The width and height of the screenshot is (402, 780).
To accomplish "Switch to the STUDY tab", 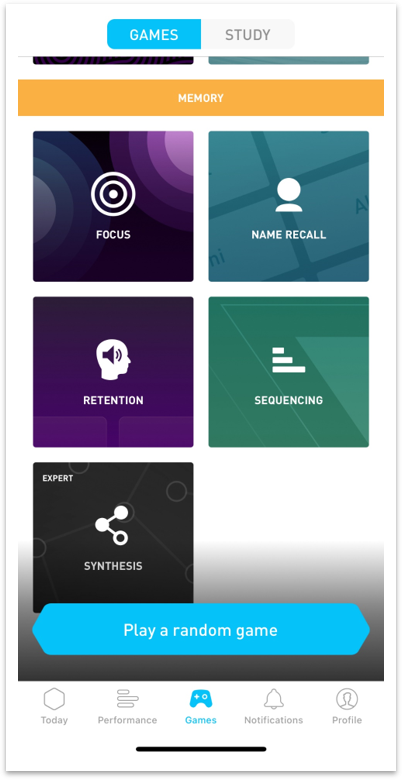I will coord(248,34).
